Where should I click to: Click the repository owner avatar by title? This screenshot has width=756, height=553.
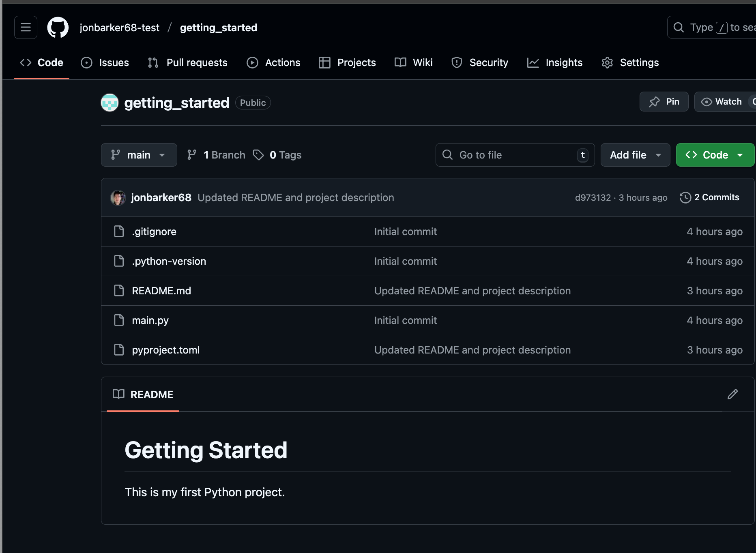tap(110, 103)
